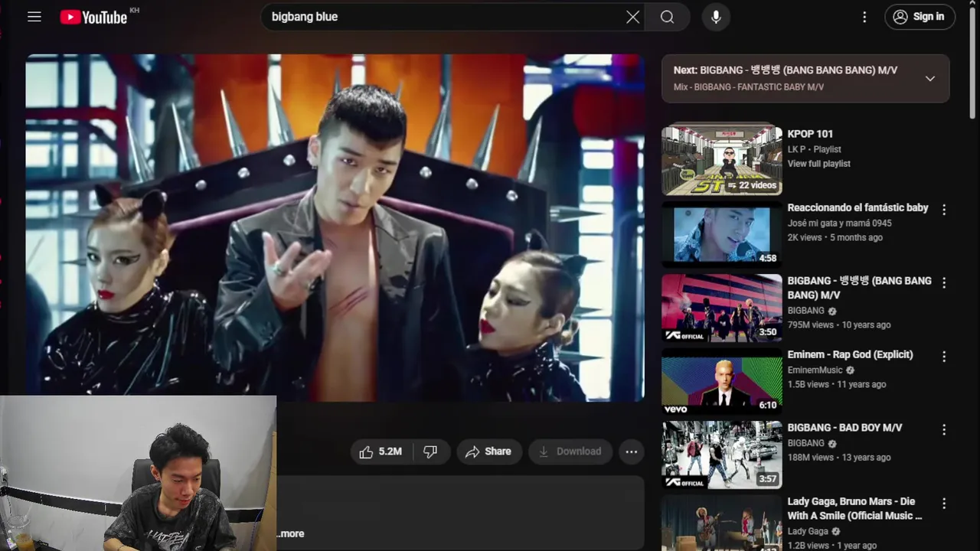Image resolution: width=980 pixels, height=551 pixels.
Task: Click Reaccionando el fantástic baby title
Action: pyautogui.click(x=857, y=207)
